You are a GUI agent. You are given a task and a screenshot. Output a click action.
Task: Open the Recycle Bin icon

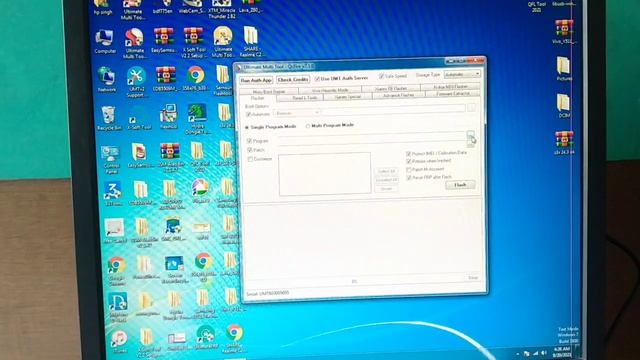pos(109,118)
